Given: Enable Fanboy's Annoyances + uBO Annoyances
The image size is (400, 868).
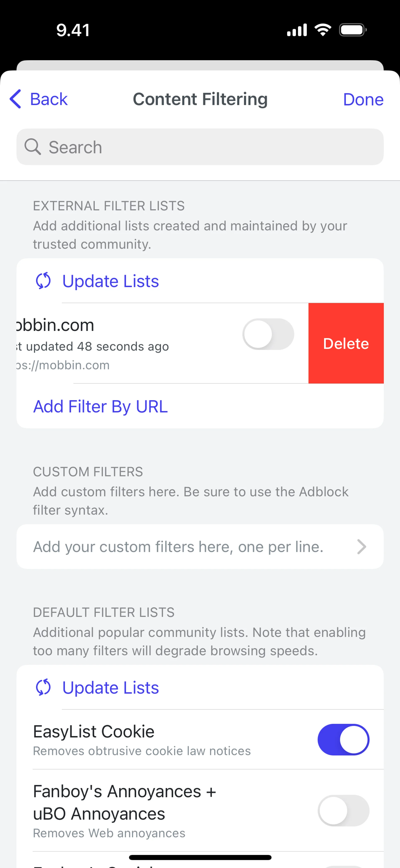Looking at the screenshot, I should pos(343,810).
